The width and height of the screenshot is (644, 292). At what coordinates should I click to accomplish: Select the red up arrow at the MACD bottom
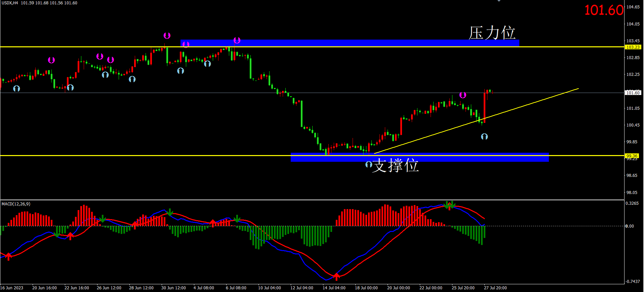coord(336,277)
